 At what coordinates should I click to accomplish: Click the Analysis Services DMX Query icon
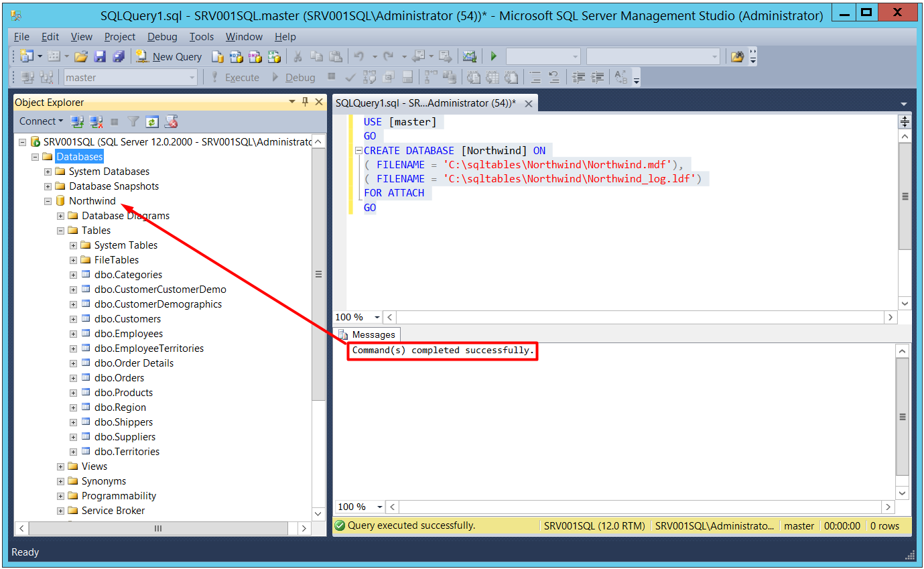click(x=255, y=57)
